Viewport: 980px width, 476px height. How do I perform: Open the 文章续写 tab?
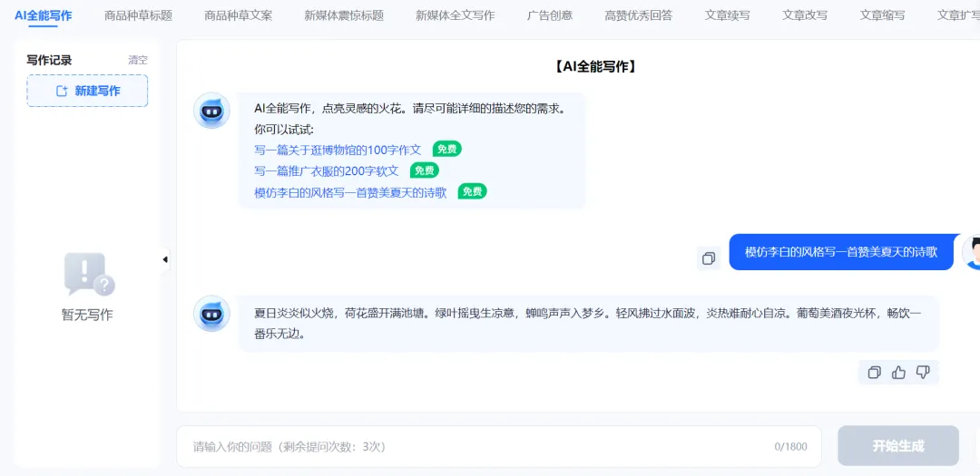728,15
